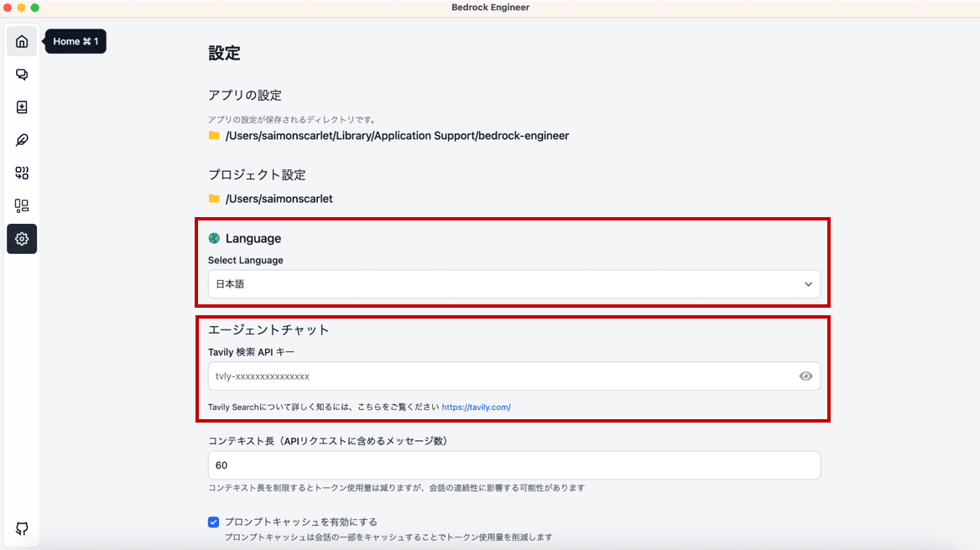
Task: Click the context length field showing 60
Action: [514, 465]
